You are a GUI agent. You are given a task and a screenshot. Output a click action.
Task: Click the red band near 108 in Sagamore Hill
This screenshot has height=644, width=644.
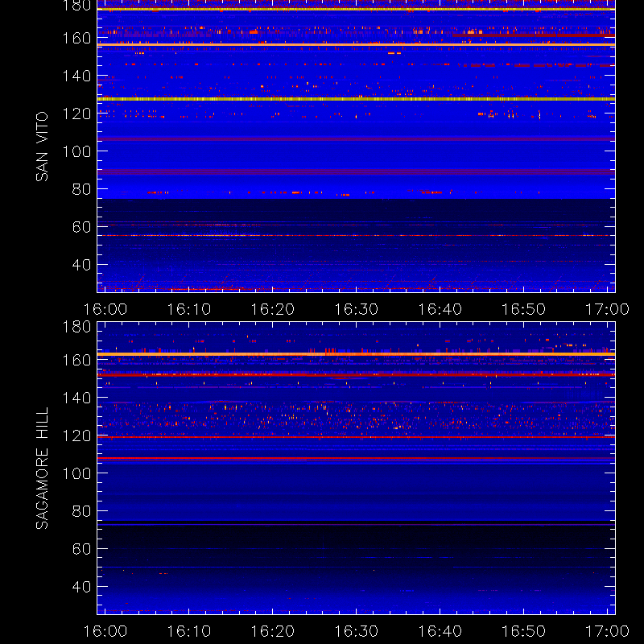click(356, 458)
